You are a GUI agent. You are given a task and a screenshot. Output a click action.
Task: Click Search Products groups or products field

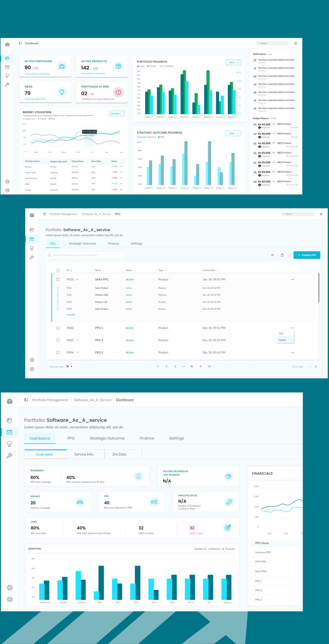coord(85,255)
